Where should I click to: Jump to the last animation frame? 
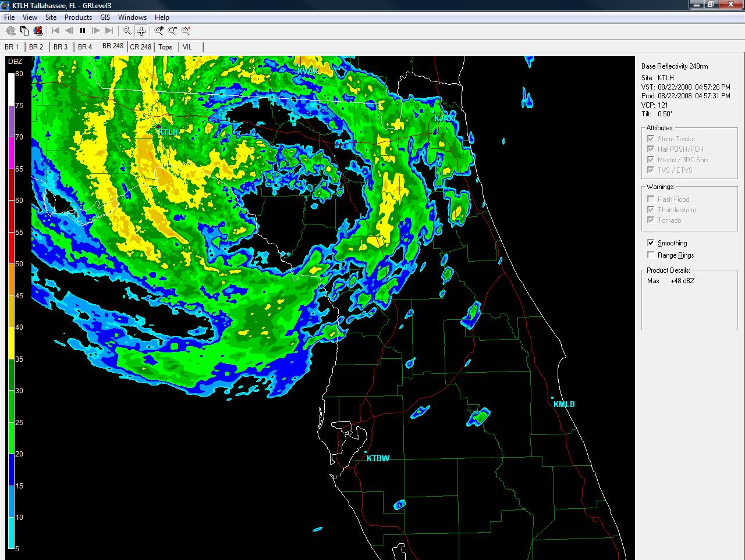point(109,31)
